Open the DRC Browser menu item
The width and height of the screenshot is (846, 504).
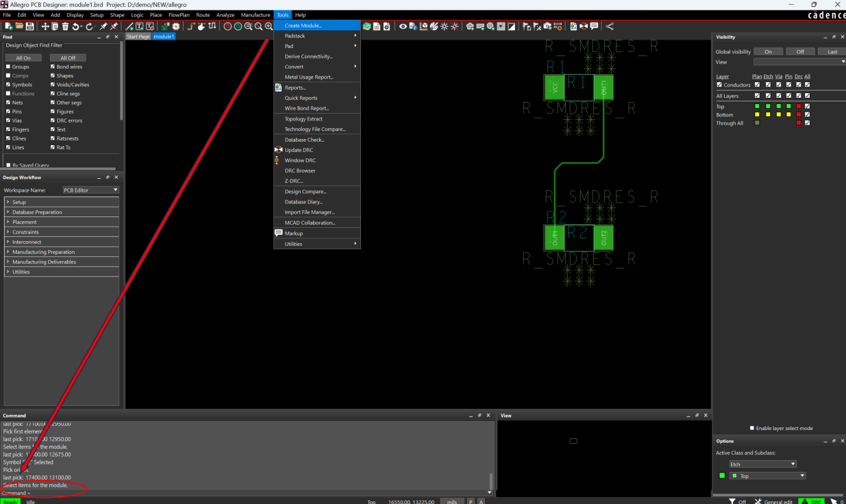click(317, 171)
